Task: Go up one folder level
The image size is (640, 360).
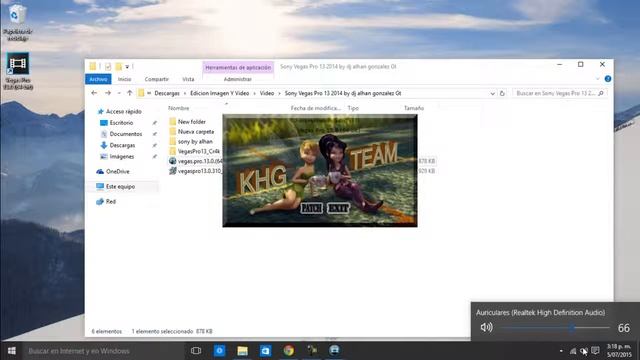Action: coord(129,93)
